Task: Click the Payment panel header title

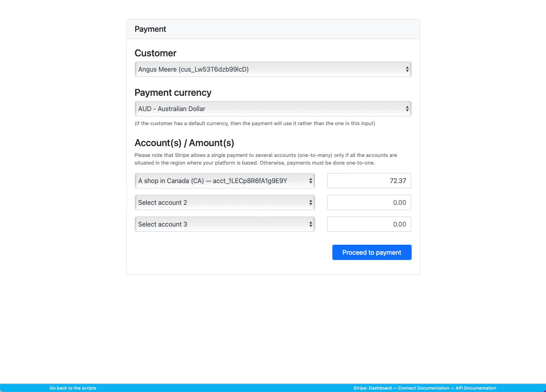Action: tap(150, 29)
